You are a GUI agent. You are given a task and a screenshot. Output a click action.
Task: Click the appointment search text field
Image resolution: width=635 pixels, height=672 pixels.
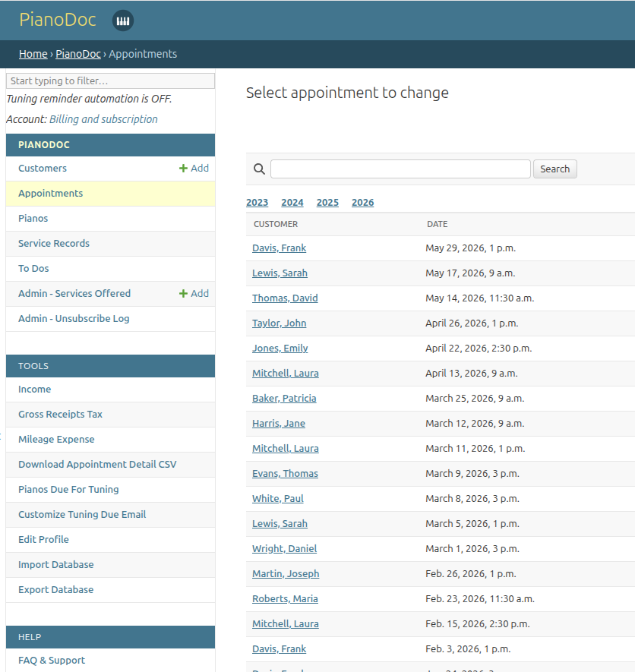point(400,169)
